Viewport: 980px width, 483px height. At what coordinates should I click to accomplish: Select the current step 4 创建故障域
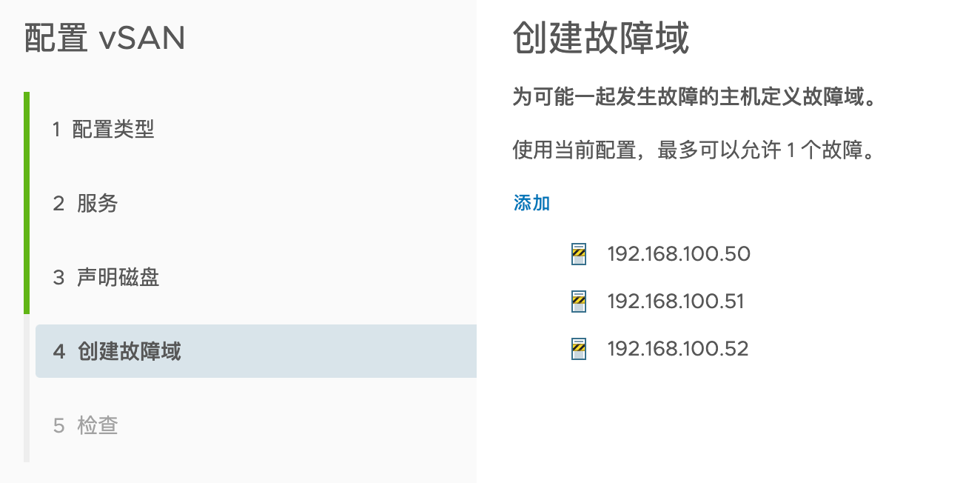pyautogui.click(x=256, y=351)
